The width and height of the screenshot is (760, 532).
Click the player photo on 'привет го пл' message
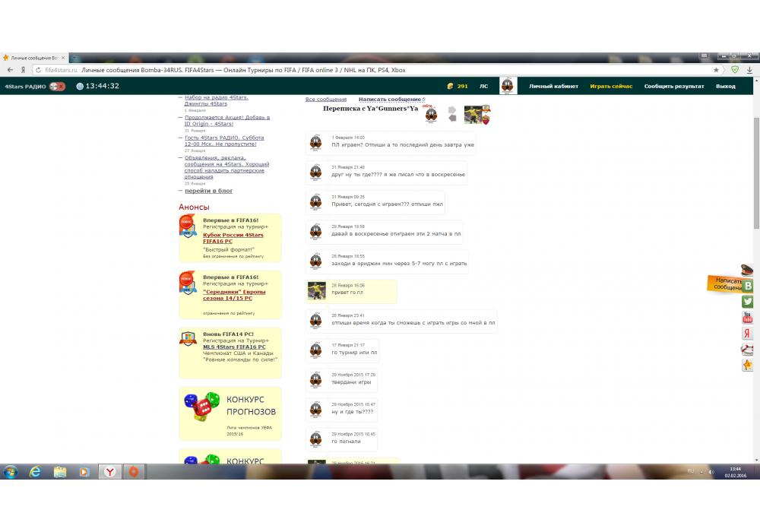pyautogui.click(x=317, y=291)
